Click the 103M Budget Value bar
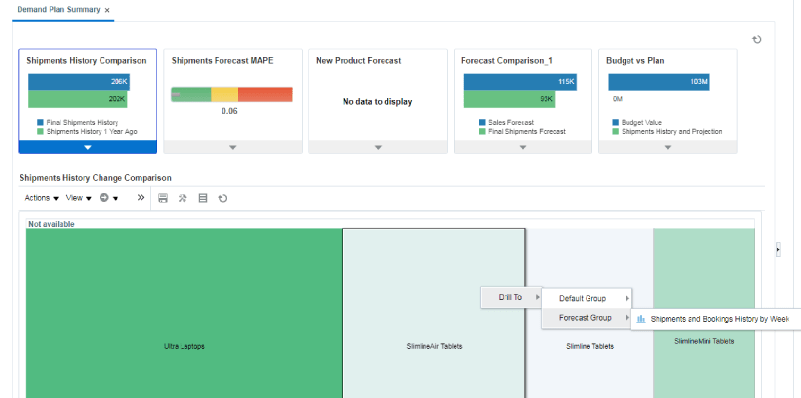The width and height of the screenshot is (801, 398). tap(659, 82)
